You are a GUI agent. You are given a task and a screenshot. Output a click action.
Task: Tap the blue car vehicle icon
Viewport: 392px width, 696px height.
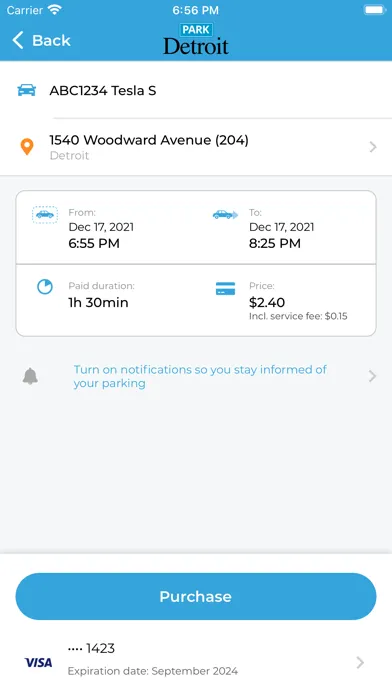27,90
